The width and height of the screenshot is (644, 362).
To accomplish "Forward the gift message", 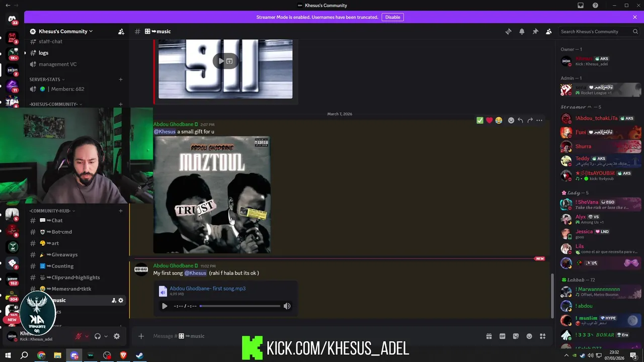I will pos(530,120).
